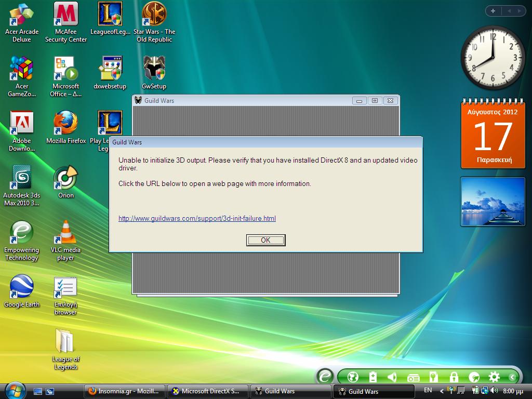Image resolution: width=532 pixels, height=399 pixels.
Task: Click the sidebar Add Gadgets plus button
Action: 493,11
